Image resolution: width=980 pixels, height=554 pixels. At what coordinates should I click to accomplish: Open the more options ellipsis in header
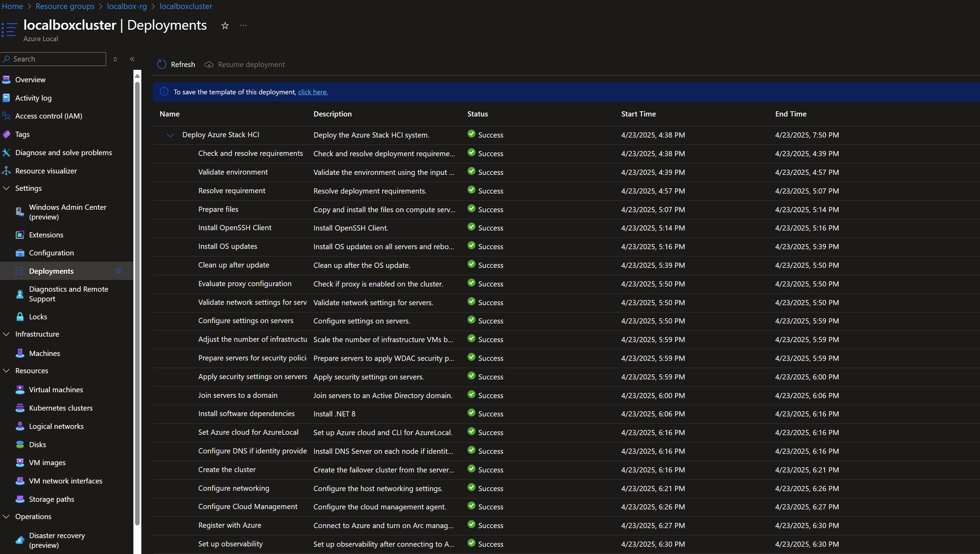coord(244,26)
